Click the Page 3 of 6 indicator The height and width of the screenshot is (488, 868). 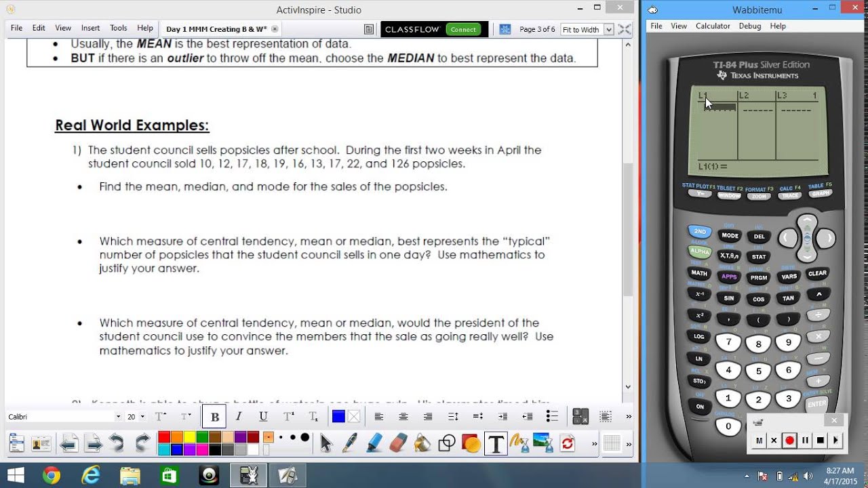click(537, 30)
